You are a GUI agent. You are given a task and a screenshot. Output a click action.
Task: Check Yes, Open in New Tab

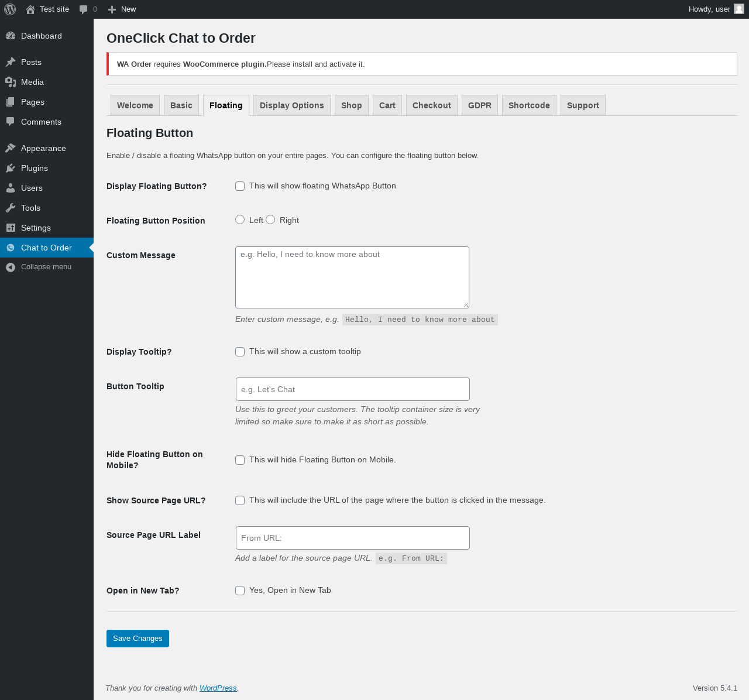pos(240,591)
